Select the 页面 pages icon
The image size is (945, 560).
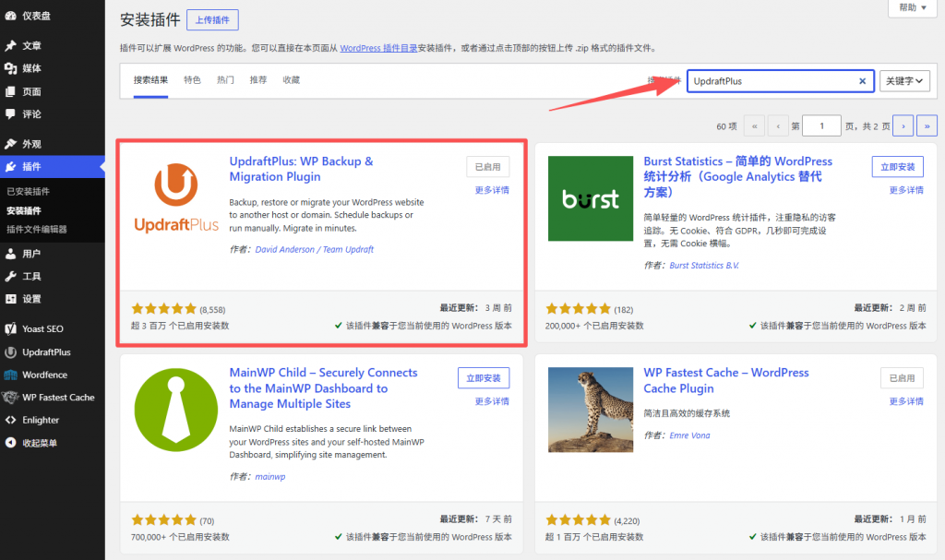point(10,91)
